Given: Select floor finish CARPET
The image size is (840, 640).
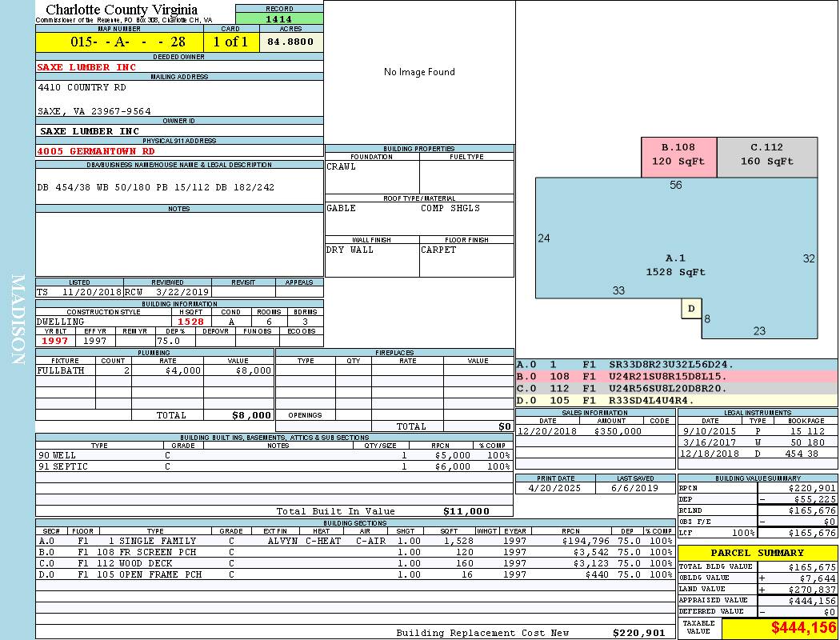Looking at the screenshot, I should pyautogui.click(x=438, y=250).
